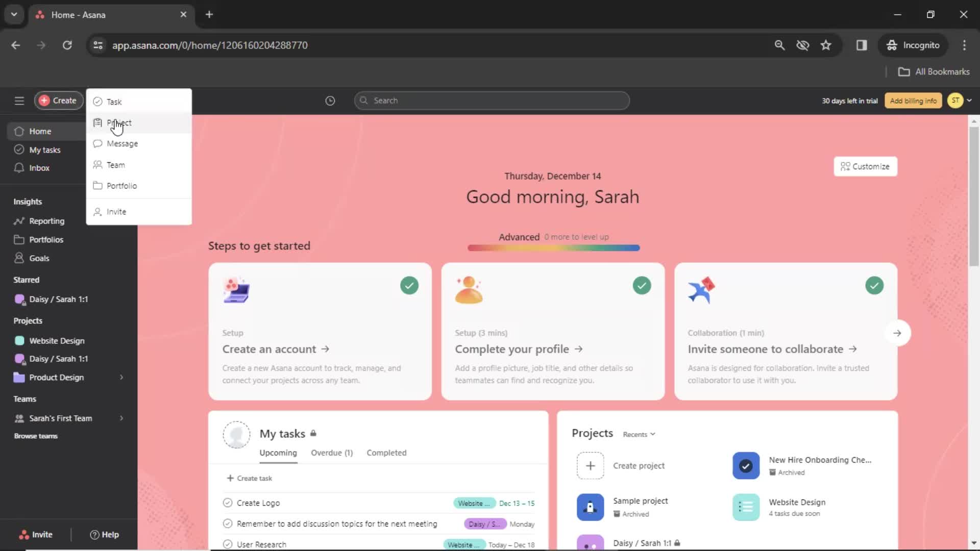Go to Home in sidebar

coord(40,131)
